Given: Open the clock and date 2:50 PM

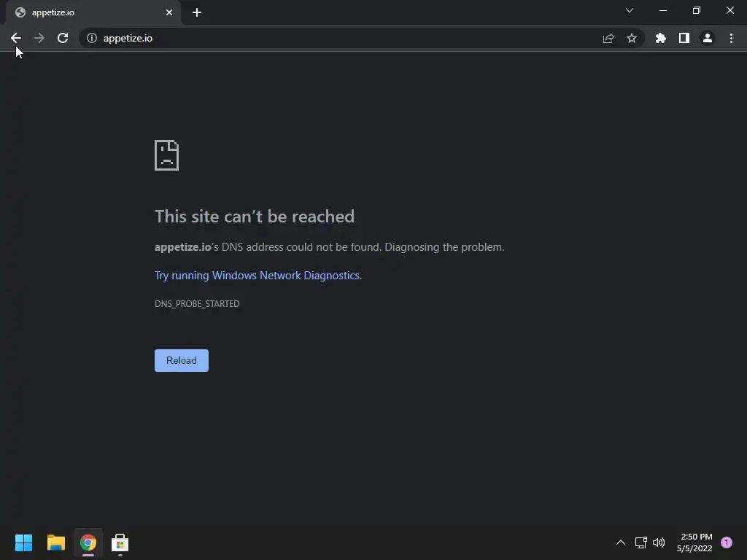Looking at the screenshot, I should pos(694,542).
